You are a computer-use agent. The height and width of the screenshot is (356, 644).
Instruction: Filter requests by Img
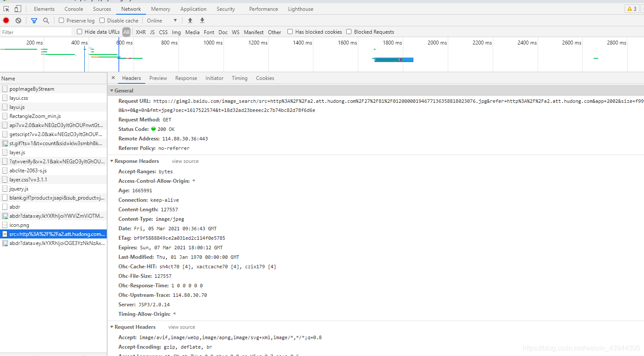(x=176, y=32)
